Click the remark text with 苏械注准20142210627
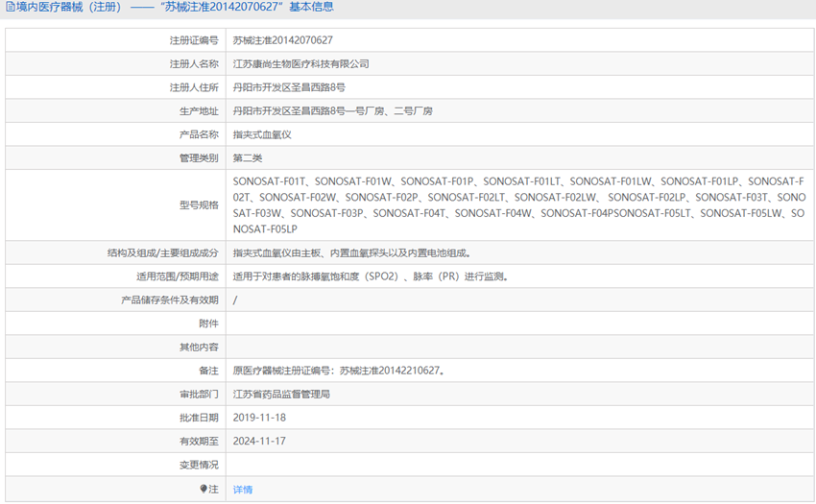This screenshot has width=816, height=504. [338, 371]
